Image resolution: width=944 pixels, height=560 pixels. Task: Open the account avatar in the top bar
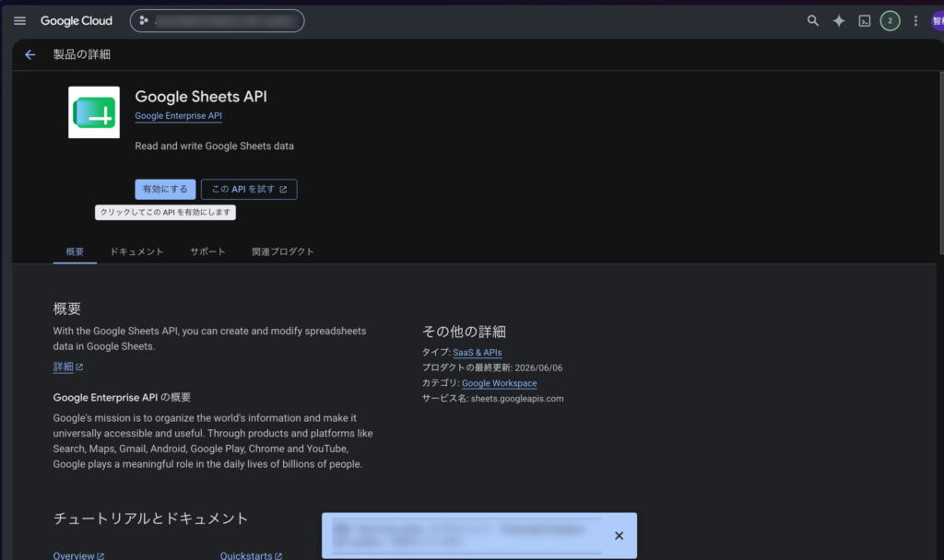tap(938, 21)
